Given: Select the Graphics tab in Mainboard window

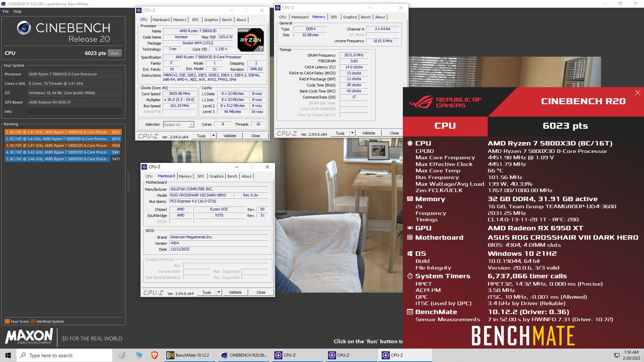Looking at the screenshot, I should [216, 176].
